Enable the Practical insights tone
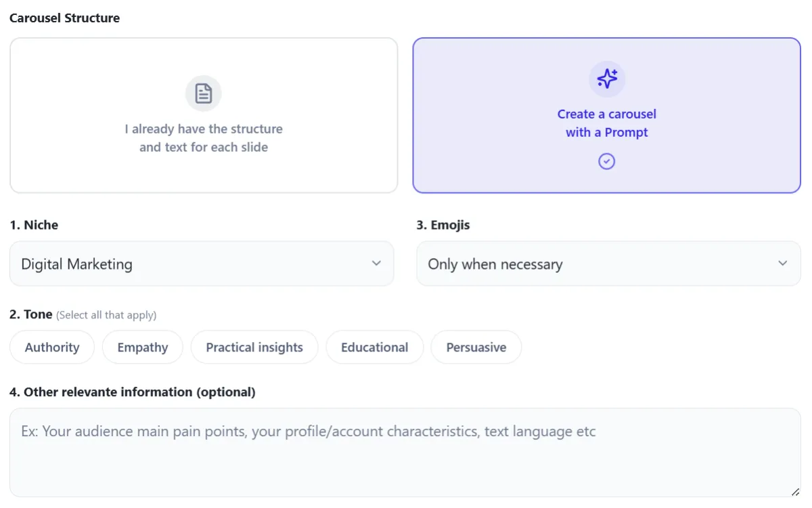 click(254, 347)
